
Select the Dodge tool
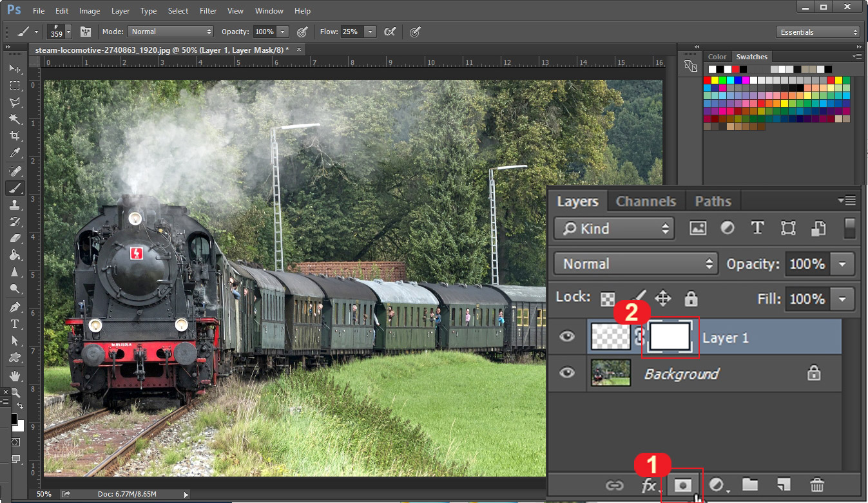[x=15, y=289]
